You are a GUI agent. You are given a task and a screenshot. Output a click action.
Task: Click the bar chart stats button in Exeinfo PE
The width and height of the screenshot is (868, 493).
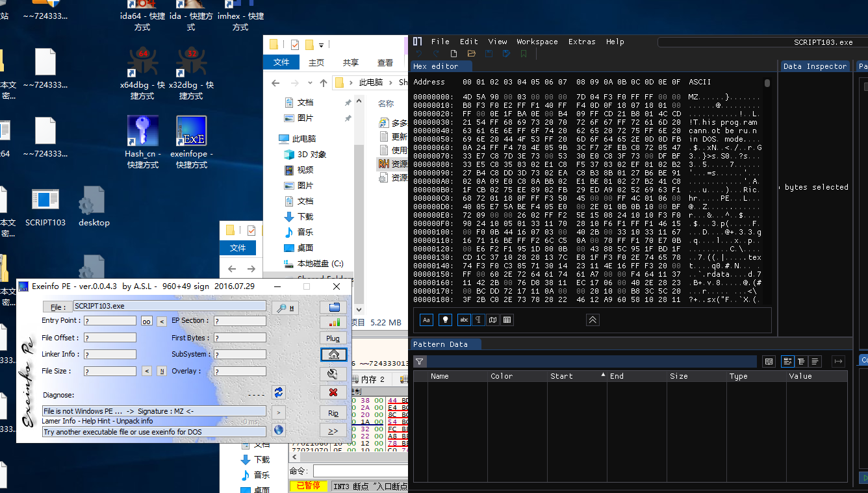[333, 322]
